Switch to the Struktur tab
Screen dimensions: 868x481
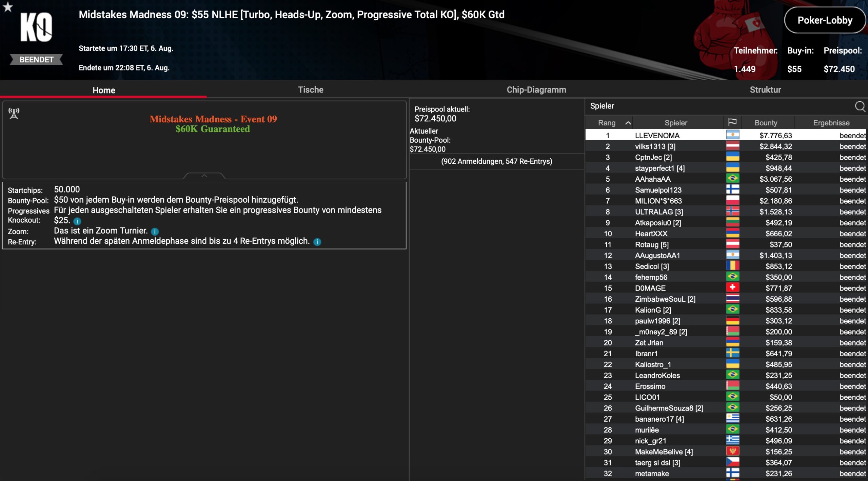click(765, 90)
